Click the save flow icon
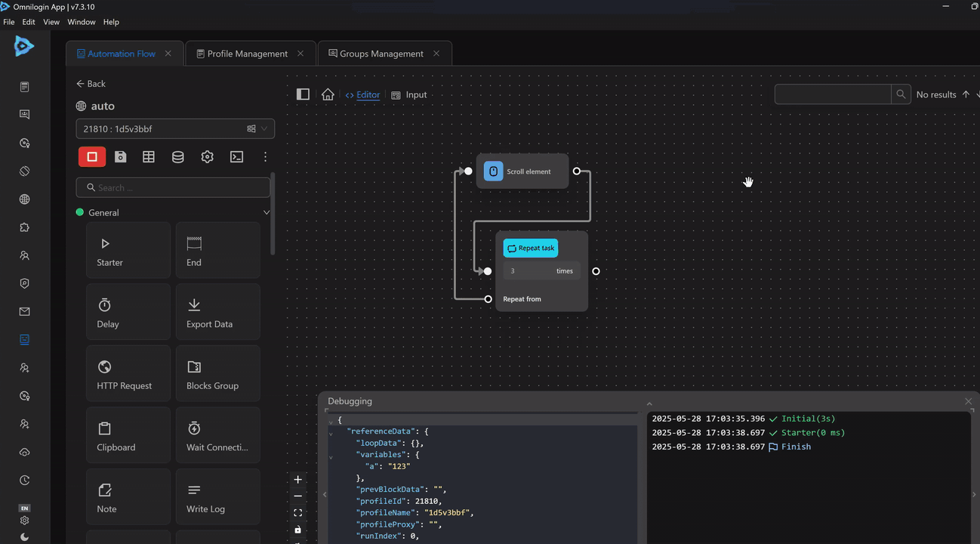 (120, 156)
